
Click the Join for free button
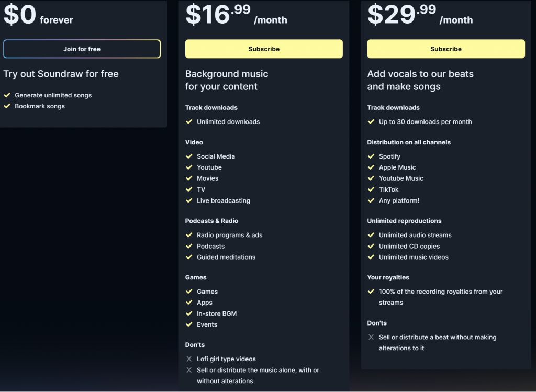[x=82, y=49]
